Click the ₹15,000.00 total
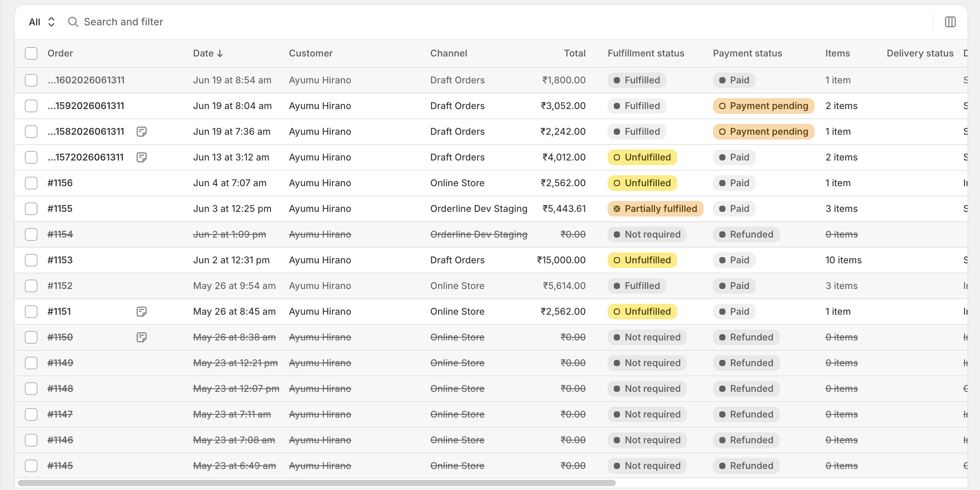 coord(561,260)
